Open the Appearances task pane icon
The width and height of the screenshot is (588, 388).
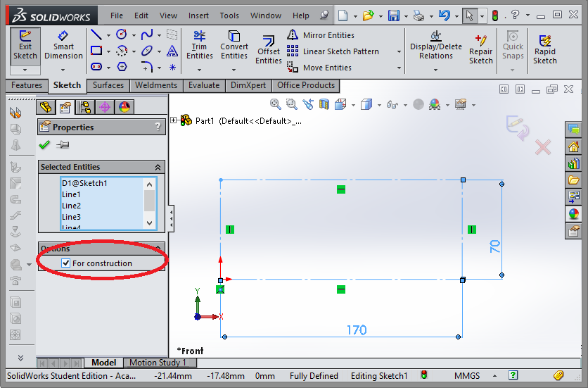click(573, 214)
